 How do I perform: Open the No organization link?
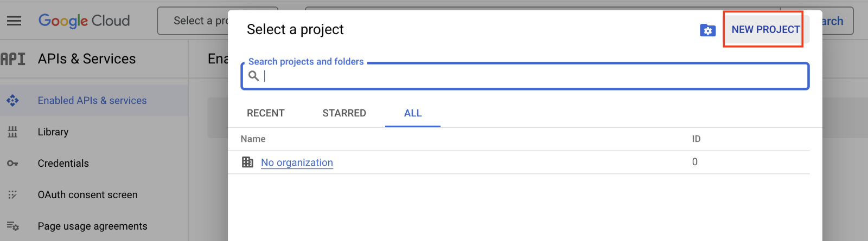pos(297,162)
